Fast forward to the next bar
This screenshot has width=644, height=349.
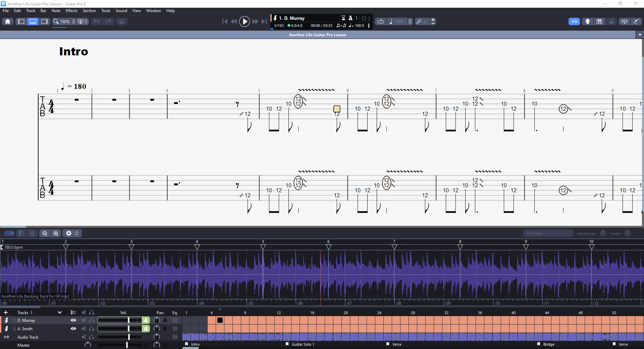(x=255, y=21)
